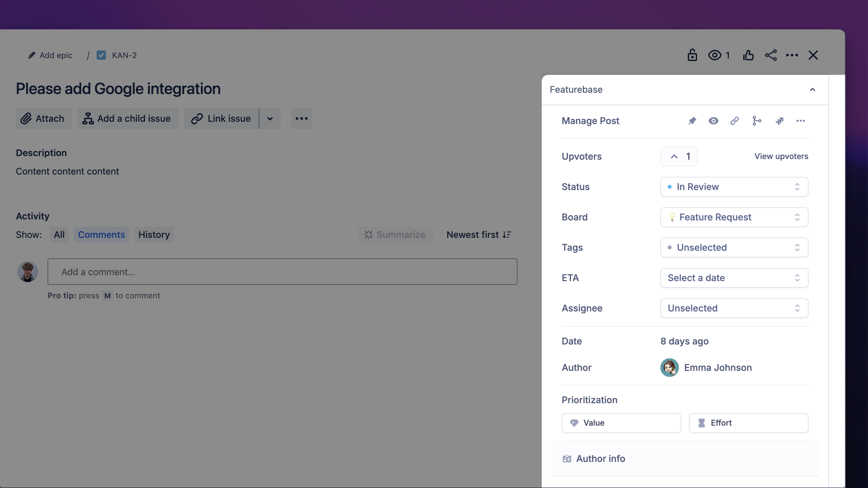The image size is (868, 488).
Task: Open the ETA Select a date dropdown
Action: tap(734, 277)
